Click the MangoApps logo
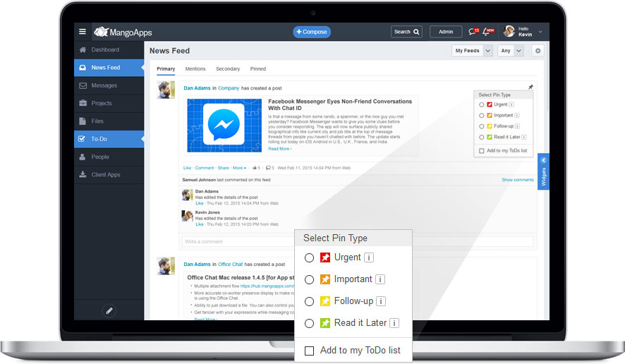The height and width of the screenshot is (364, 625). [123, 32]
